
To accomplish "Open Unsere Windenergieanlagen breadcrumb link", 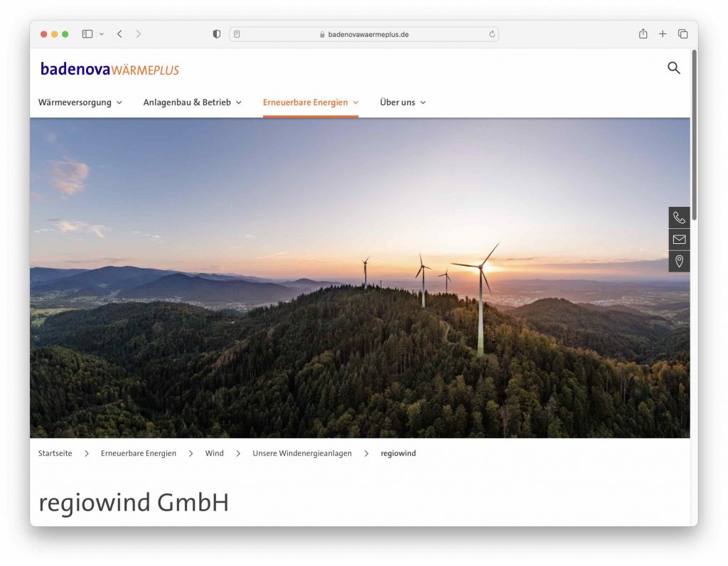I will pyautogui.click(x=301, y=453).
